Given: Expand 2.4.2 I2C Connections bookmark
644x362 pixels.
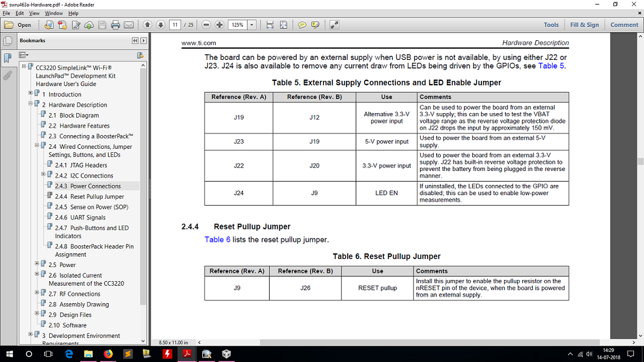Looking at the screenshot, I should pos(44,174).
